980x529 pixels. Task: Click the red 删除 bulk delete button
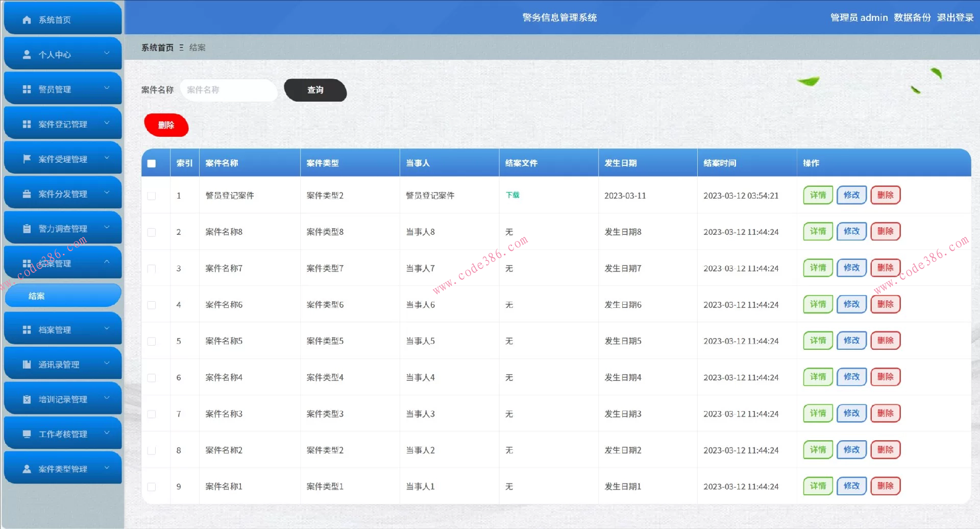click(x=166, y=125)
